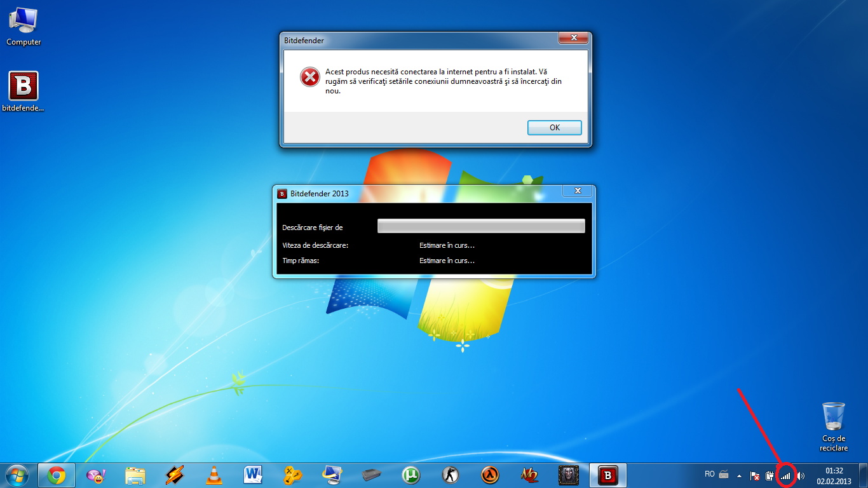This screenshot has height=488, width=868.
Task: Show hidden tray icons arrow
Action: tap(739, 475)
